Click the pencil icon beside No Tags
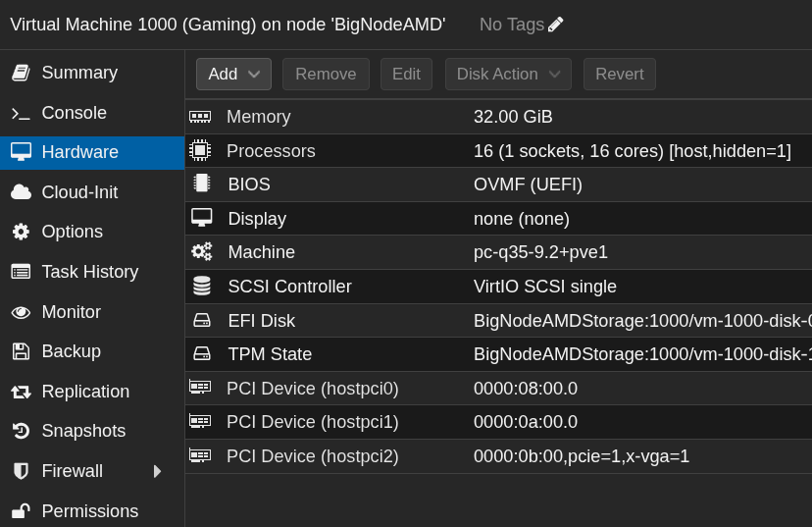Viewport: 812px width, 527px height. click(x=556, y=25)
